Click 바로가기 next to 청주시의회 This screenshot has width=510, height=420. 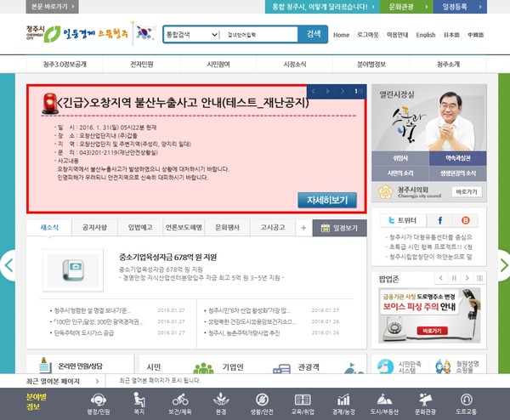467,192
